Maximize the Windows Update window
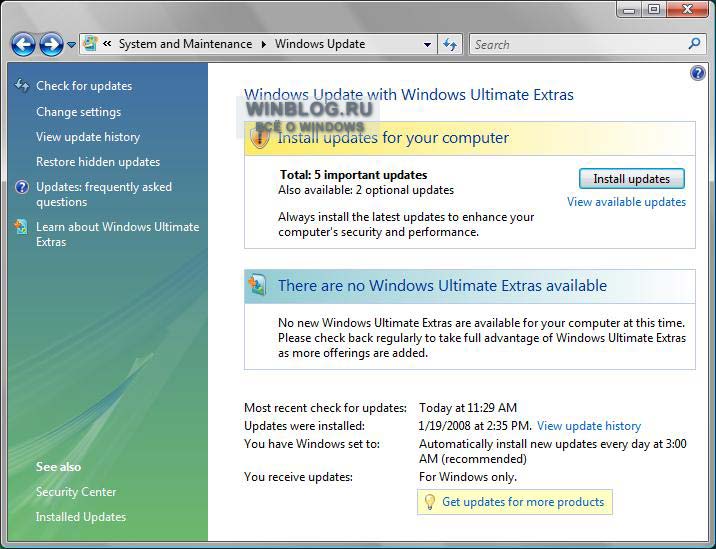This screenshot has width=716, height=549. (x=654, y=9)
